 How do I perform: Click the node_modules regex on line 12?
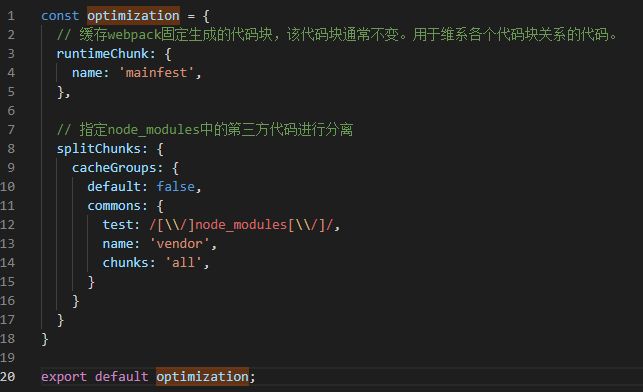[x=242, y=225]
